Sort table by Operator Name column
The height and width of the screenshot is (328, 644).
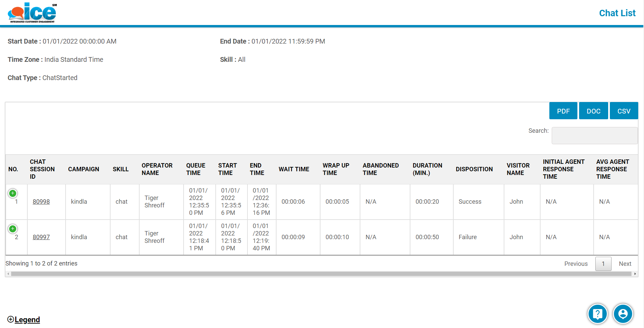157,169
